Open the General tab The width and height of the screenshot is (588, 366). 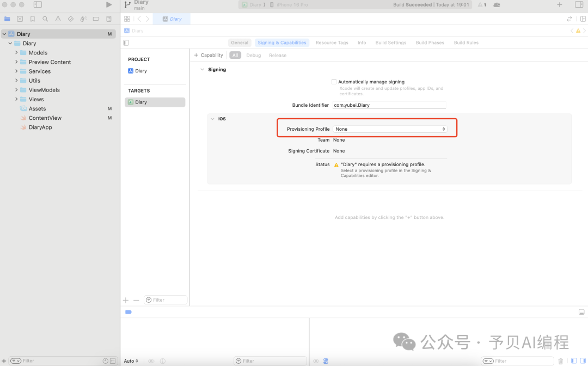tap(239, 42)
